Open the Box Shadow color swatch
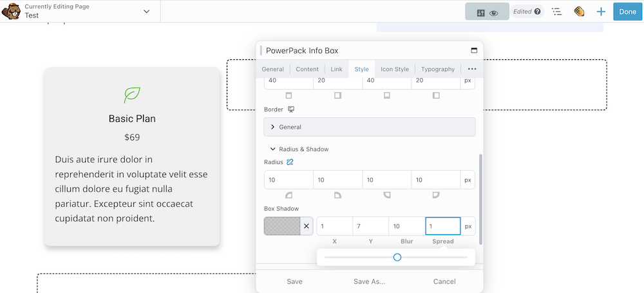 tap(282, 226)
